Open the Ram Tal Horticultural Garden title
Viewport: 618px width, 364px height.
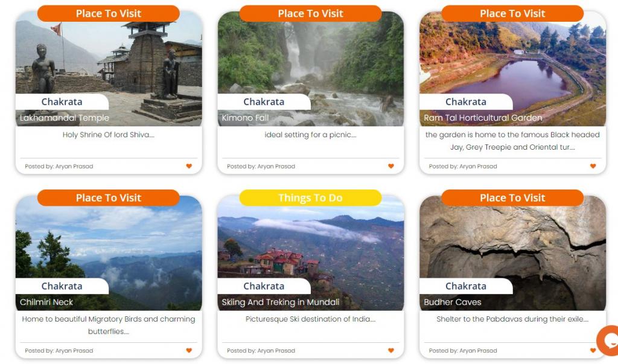(483, 118)
